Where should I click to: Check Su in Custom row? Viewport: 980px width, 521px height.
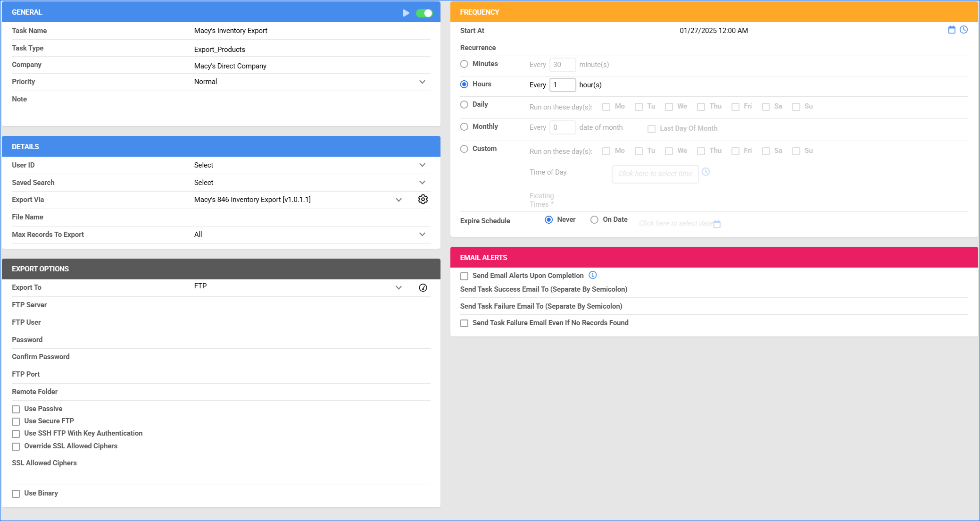click(797, 151)
